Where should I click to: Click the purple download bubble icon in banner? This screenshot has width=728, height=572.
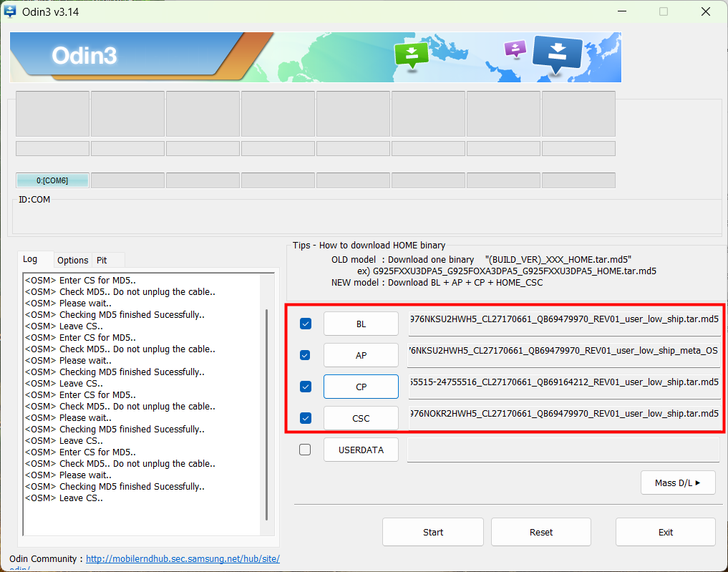tap(515, 49)
